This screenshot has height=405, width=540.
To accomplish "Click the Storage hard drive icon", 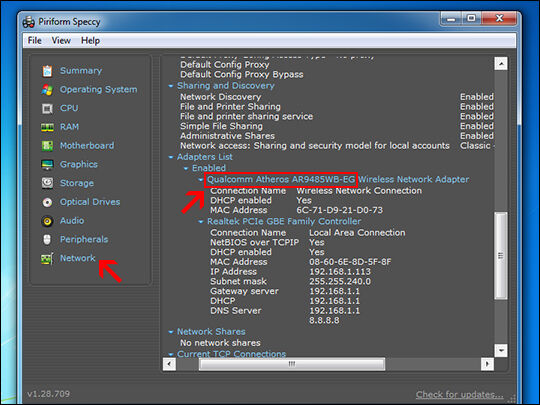I will point(47,183).
